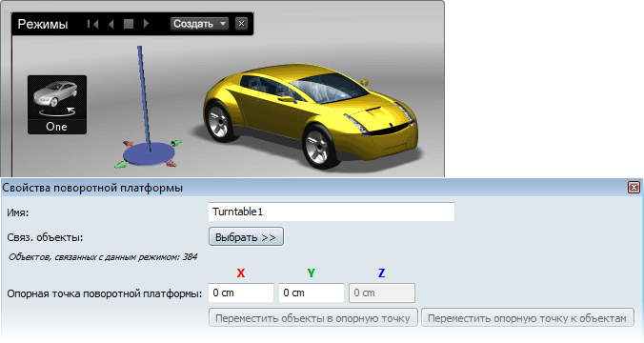644x343 pixels.
Task: Open the Выбрать >> object selector
Action: coord(246,237)
